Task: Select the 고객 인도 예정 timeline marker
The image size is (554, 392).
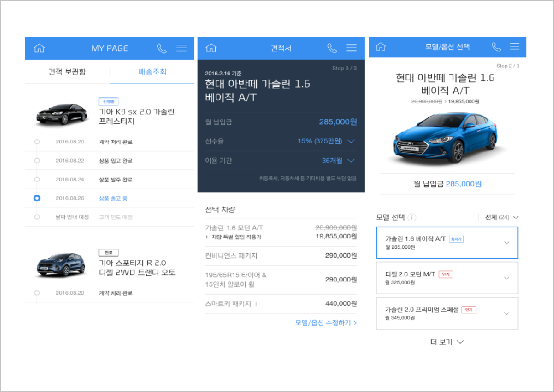Action: pos(37,217)
